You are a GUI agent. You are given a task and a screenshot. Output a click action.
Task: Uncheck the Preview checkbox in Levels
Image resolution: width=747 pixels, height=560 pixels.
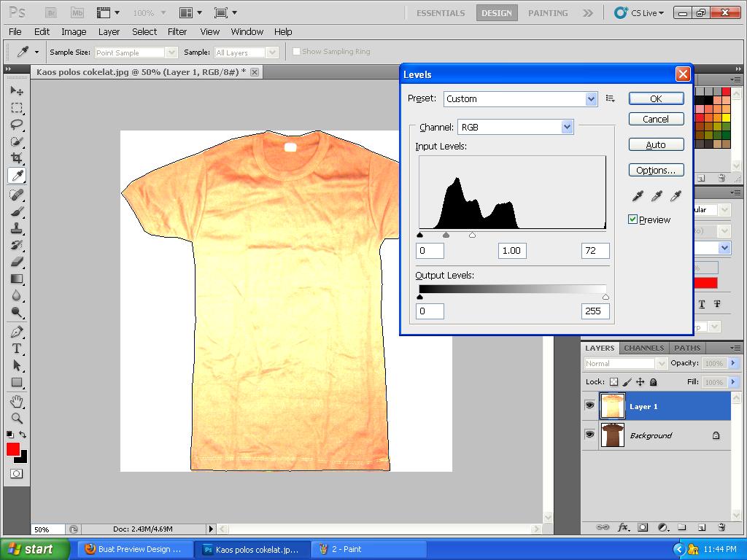633,219
